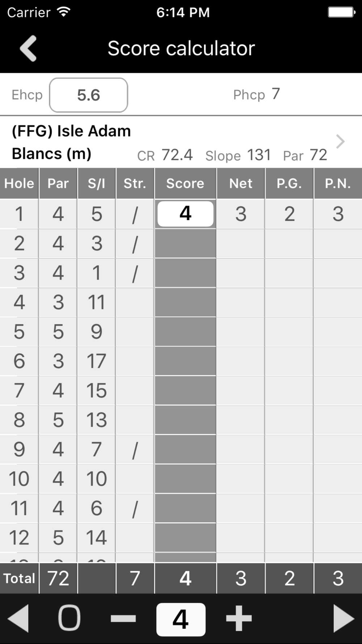This screenshot has height=644, width=362.
Task: Tap the current score value 4 in bottom bar
Action: [x=181, y=619]
